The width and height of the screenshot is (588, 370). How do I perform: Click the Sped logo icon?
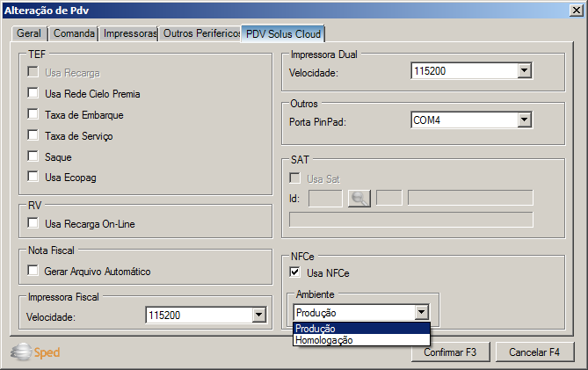pyautogui.click(x=21, y=352)
